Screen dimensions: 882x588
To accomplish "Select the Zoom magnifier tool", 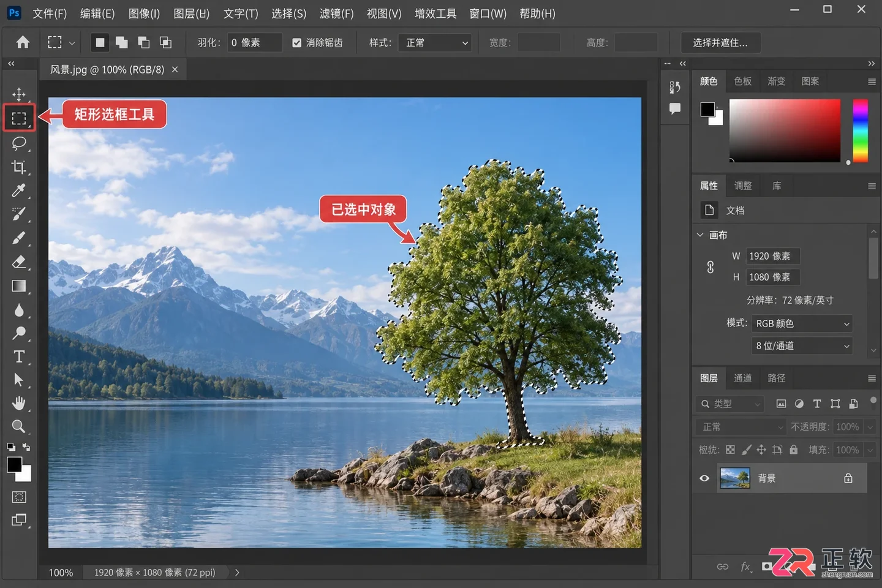I will [19, 426].
